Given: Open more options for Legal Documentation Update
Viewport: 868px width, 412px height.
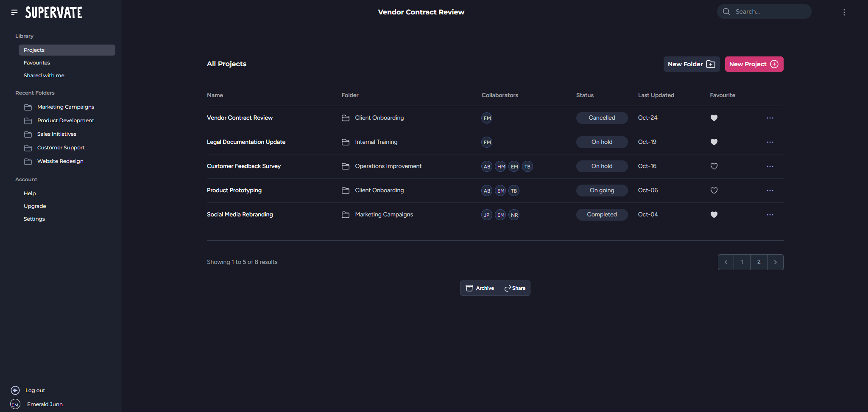Looking at the screenshot, I should click(x=770, y=142).
